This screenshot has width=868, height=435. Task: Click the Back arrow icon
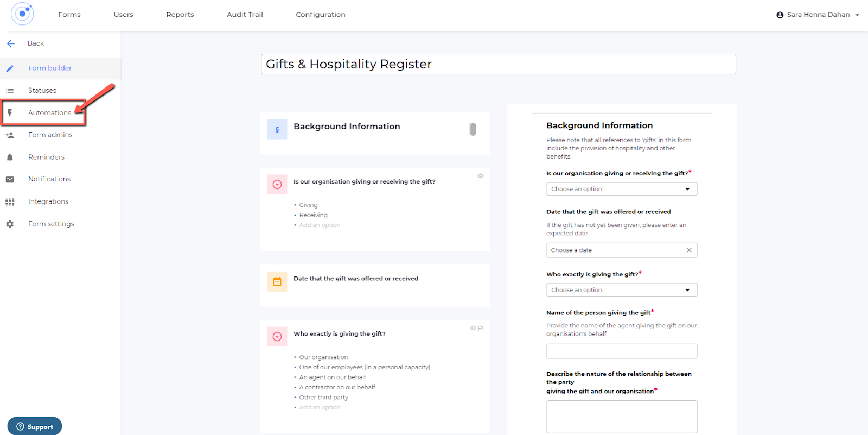pos(11,43)
